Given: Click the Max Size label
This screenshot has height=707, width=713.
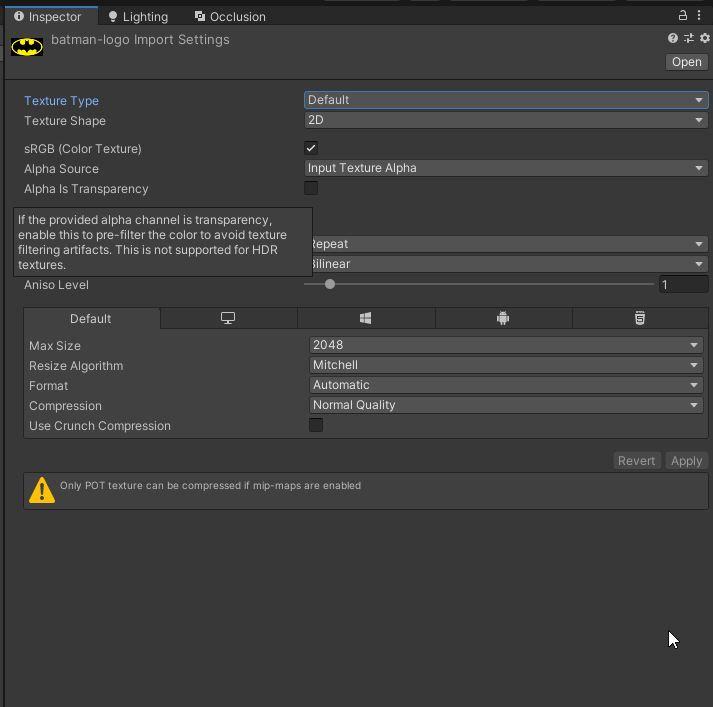Looking at the screenshot, I should click(x=55, y=346).
